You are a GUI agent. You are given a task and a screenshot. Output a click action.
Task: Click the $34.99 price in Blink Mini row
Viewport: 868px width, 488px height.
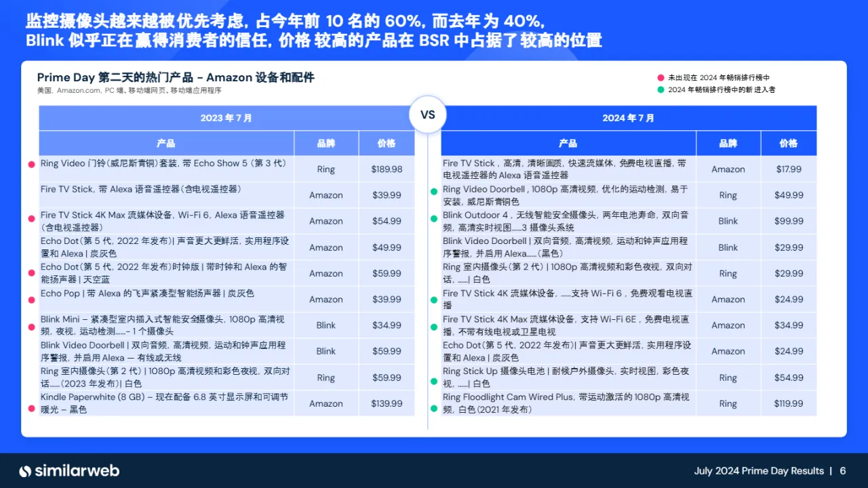387,325
